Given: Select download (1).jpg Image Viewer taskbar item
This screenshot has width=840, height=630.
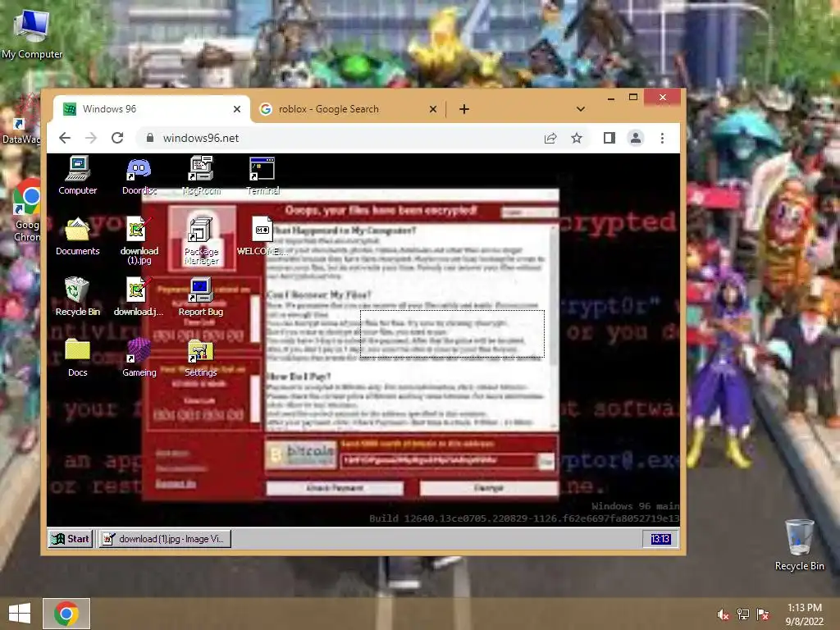Looking at the screenshot, I should (x=165, y=539).
